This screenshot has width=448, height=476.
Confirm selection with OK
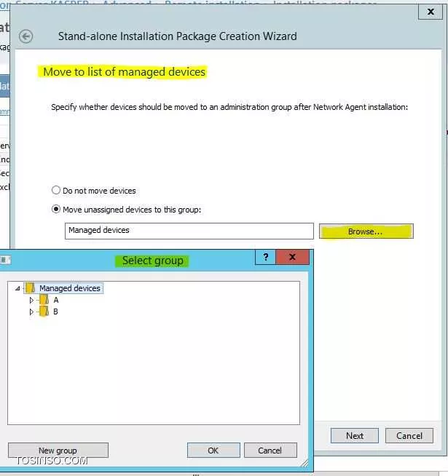213,451
